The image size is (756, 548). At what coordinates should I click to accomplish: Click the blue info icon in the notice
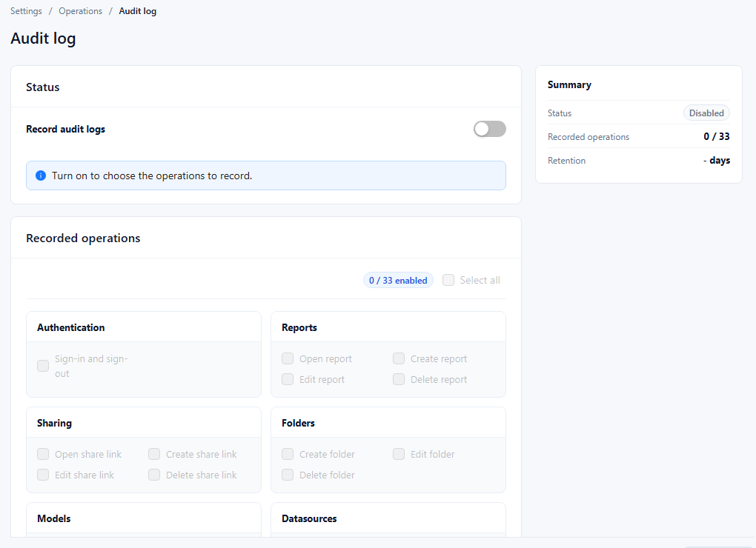pyautogui.click(x=41, y=176)
